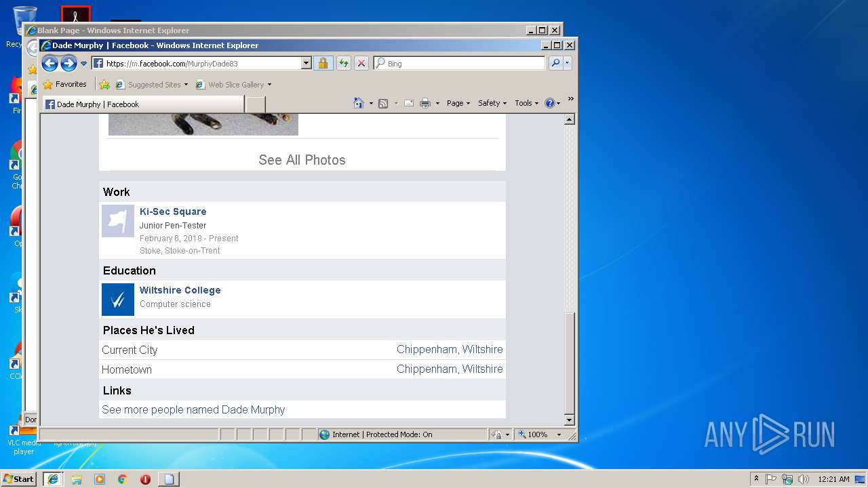
Task: Click the Action Center flag icon
Action: tap(771, 479)
